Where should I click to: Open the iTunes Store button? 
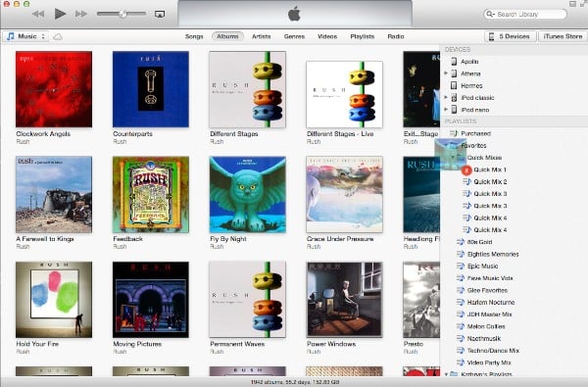tap(563, 36)
